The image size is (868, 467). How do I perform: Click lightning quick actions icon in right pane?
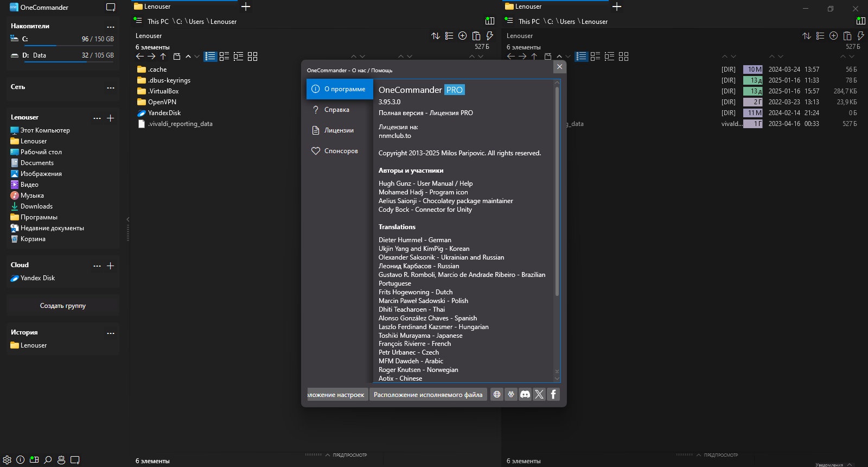(x=861, y=36)
